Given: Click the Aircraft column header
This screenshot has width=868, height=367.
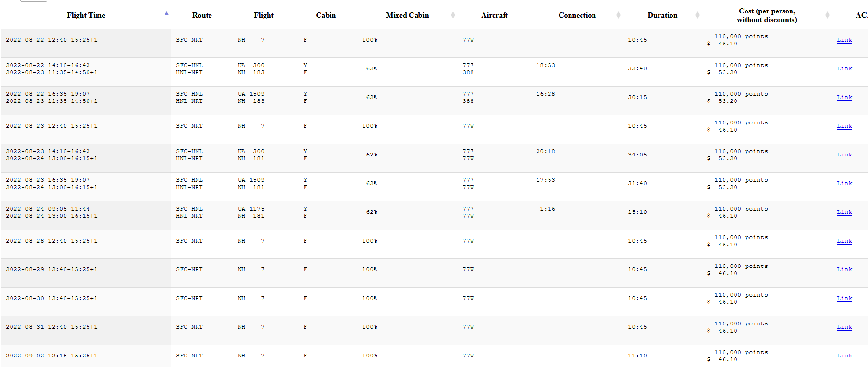Looking at the screenshot, I should coord(494,15).
